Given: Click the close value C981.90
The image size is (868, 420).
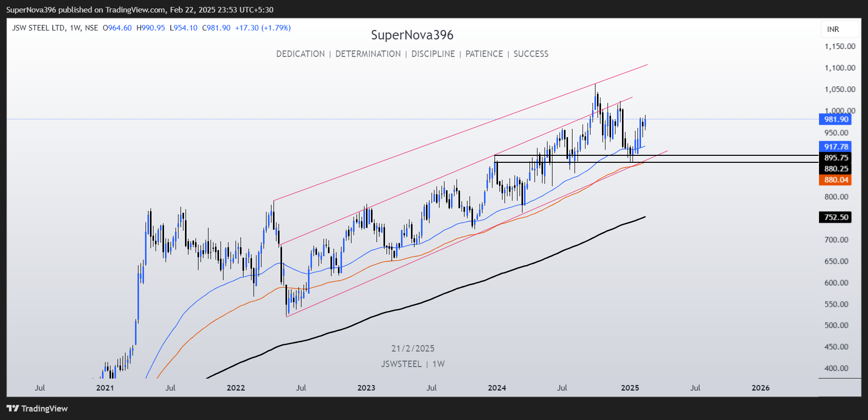Looking at the screenshot, I should tap(216, 28).
